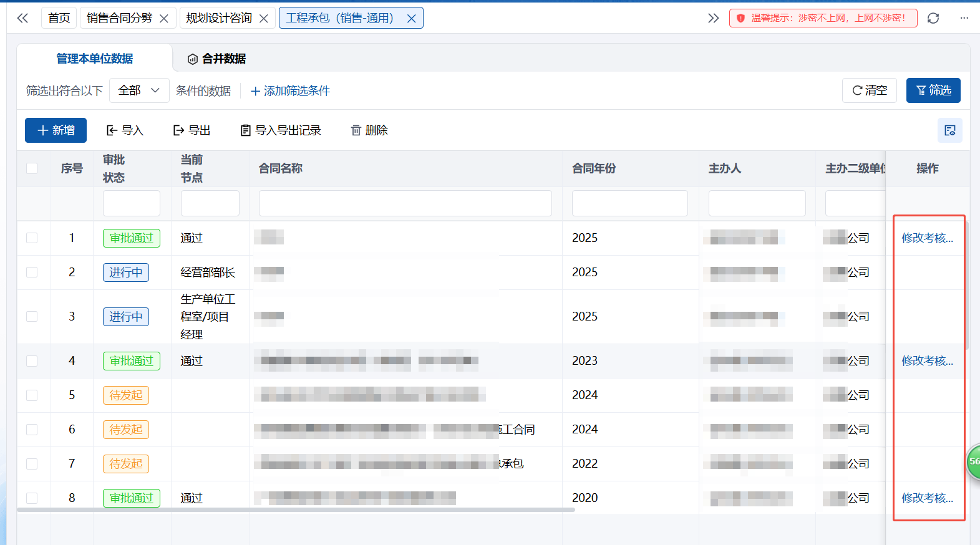Click the refresh icon in top bar
The width and height of the screenshot is (980, 545).
pyautogui.click(x=933, y=18)
